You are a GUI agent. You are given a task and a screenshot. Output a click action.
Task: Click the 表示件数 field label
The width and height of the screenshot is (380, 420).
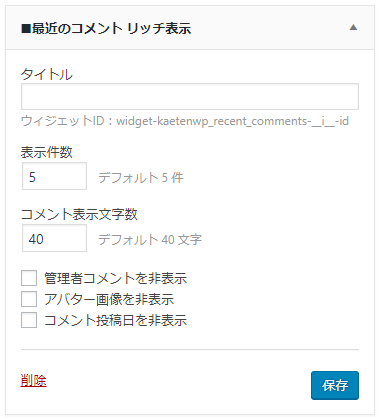point(47,152)
